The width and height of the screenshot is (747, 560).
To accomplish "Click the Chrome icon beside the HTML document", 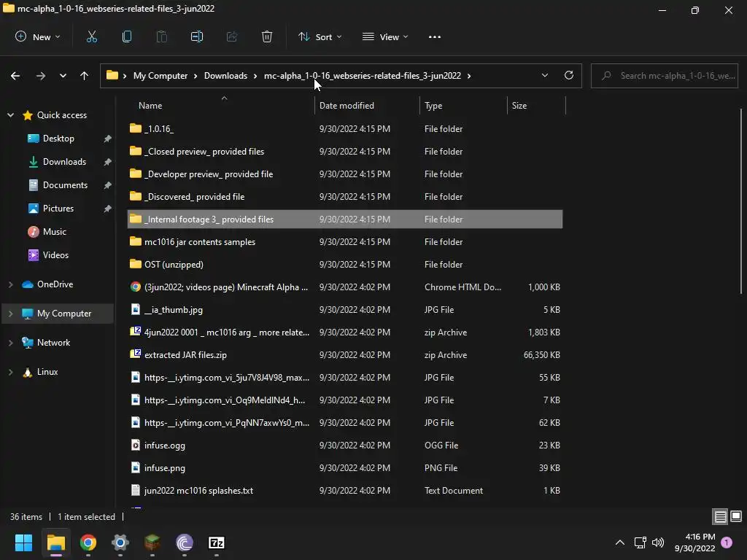I will [136, 287].
